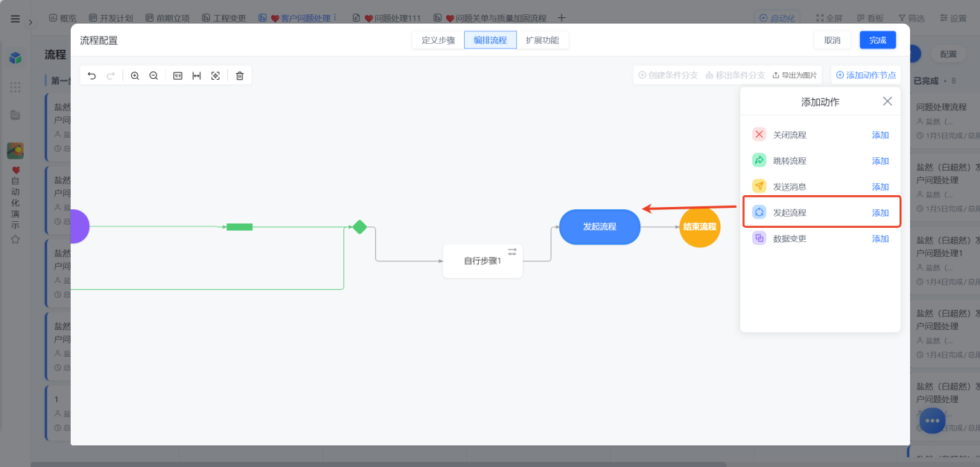This screenshot has height=467, width=980.
Task: Open 筛选 filter in background toolbar
Action: click(911, 18)
